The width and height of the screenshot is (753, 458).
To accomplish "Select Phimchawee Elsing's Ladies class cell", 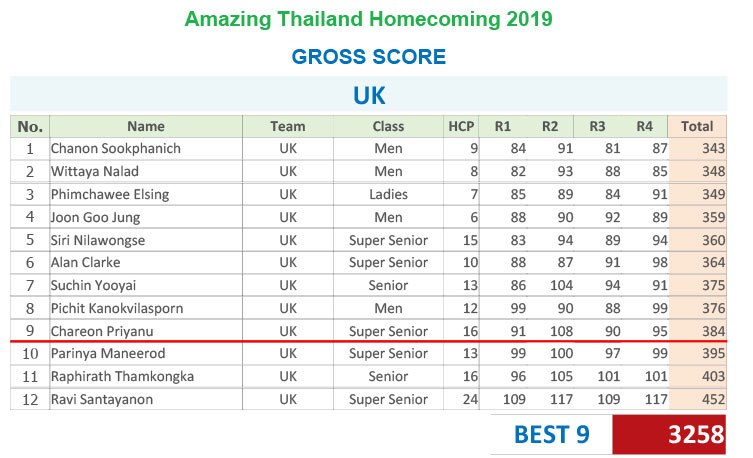I will click(388, 194).
